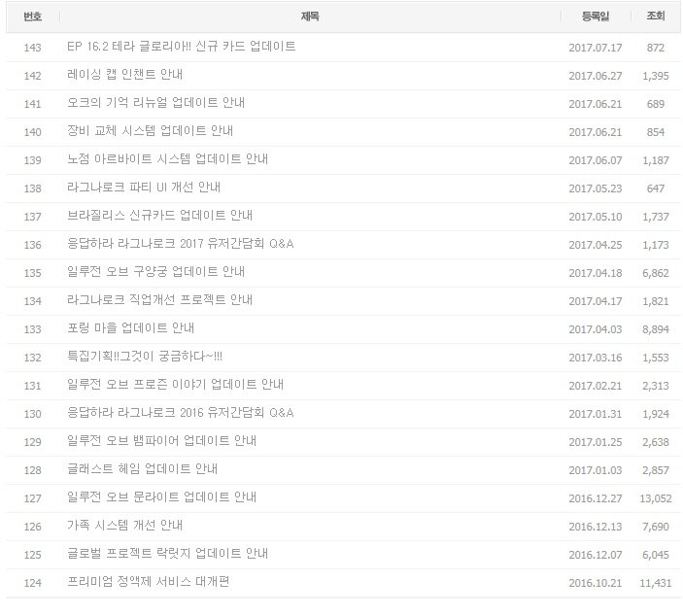Open post '노점 아르바이트 시스템 업데이트 안내'
This screenshot has width=683, height=616.
pyautogui.click(x=168, y=159)
